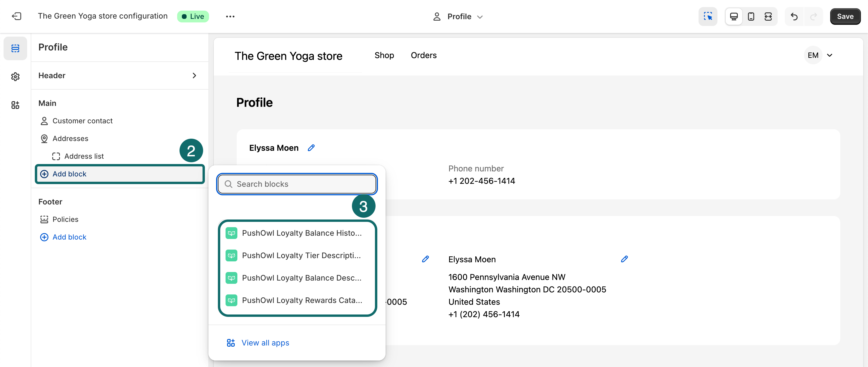Open the more options menu next to Live

click(230, 16)
